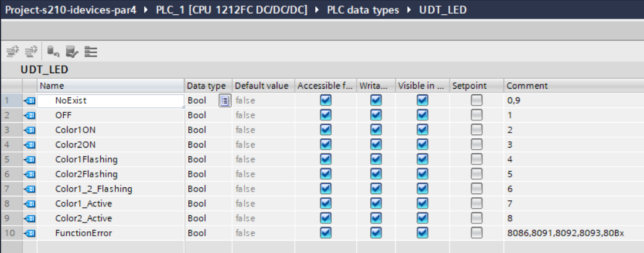Click the Accessible f... column header
The height and width of the screenshot is (253, 644).
[326, 86]
